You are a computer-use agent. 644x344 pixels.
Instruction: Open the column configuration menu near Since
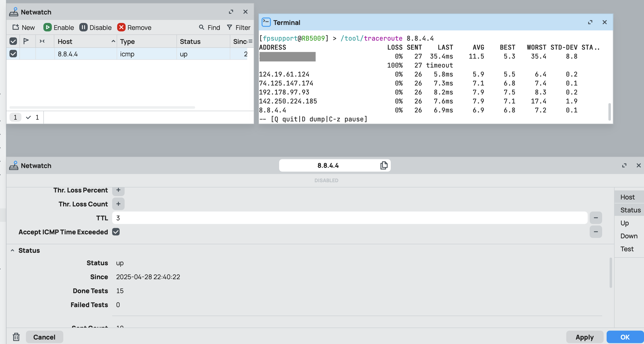pos(250,41)
